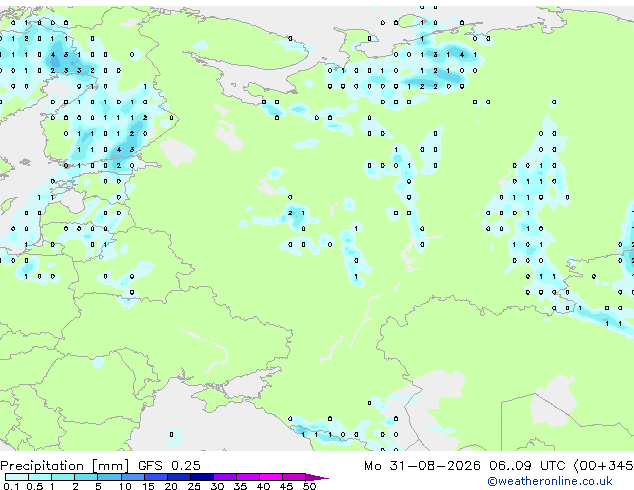Click the legend tick label '35'
634x490 pixels.
[240, 486]
